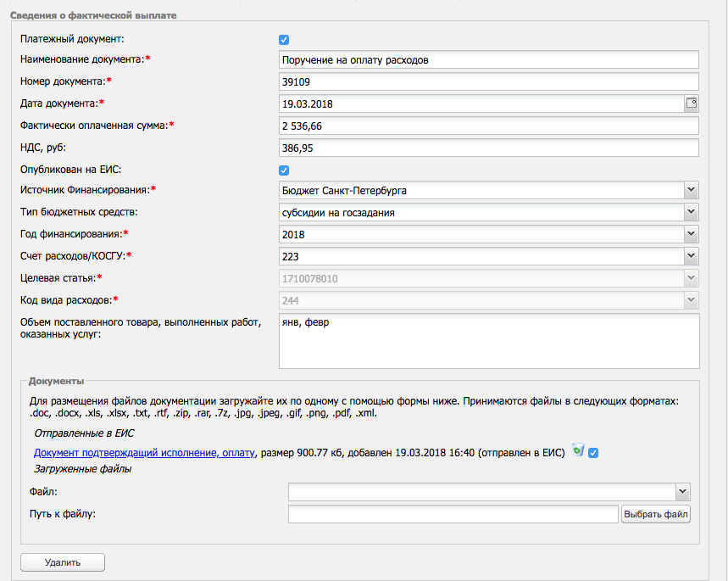Open the Счет расходов/КОСГУ dropdown
The height and width of the screenshot is (581, 728).
pyautogui.click(x=488, y=256)
